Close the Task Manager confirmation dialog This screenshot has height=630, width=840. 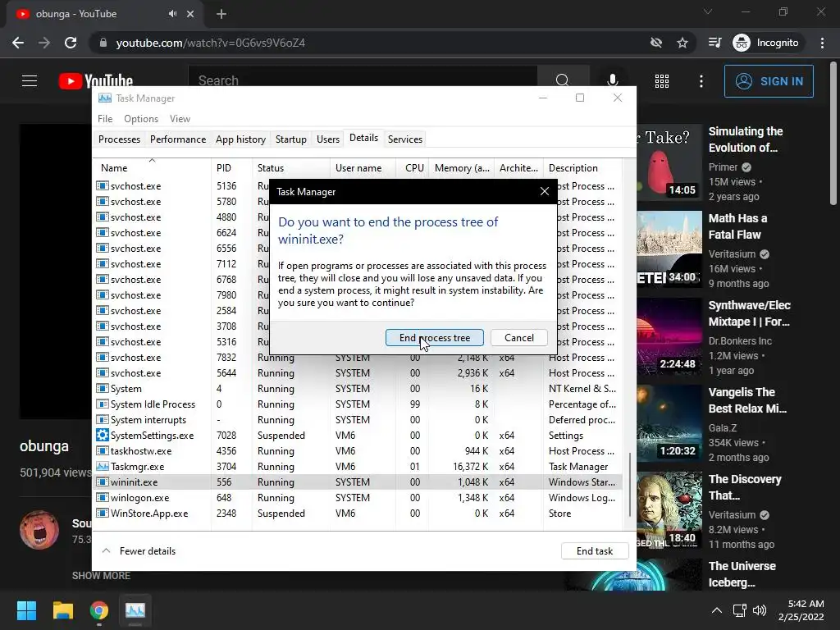[x=545, y=191]
